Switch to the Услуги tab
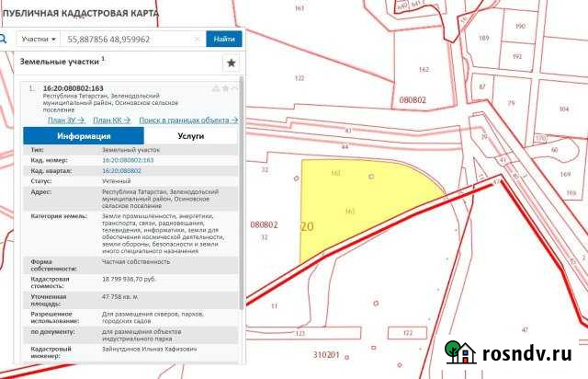The height and width of the screenshot is (379, 588). 190,135
